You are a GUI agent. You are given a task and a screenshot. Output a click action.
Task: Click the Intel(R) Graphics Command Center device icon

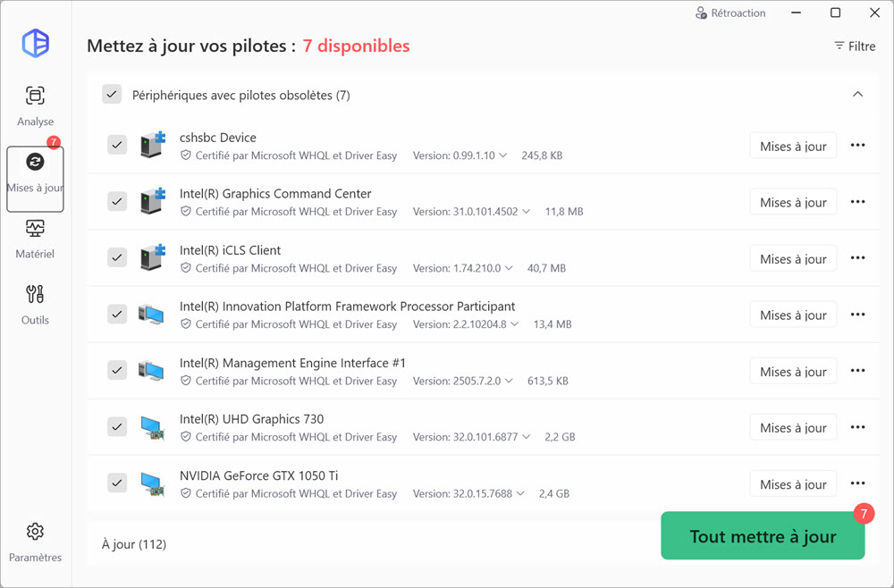(x=152, y=201)
